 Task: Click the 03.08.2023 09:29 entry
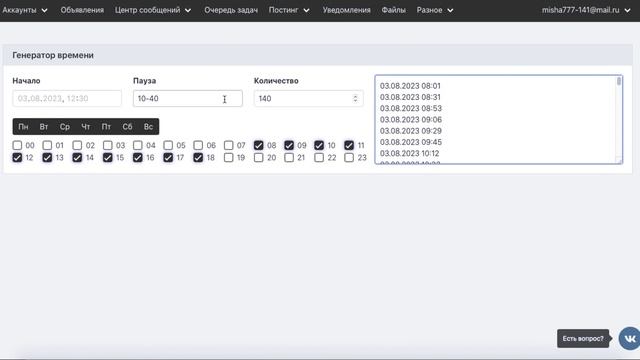(411, 131)
